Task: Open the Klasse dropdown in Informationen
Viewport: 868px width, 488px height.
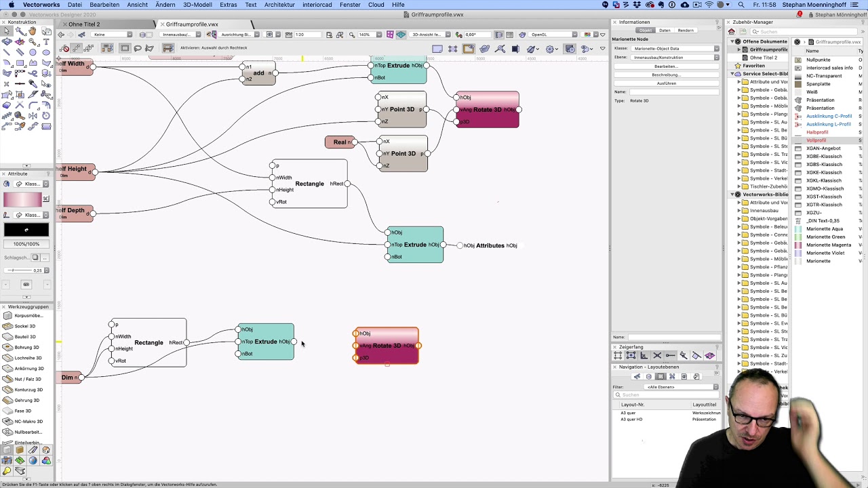Action: pyautogui.click(x=675, y=49)
